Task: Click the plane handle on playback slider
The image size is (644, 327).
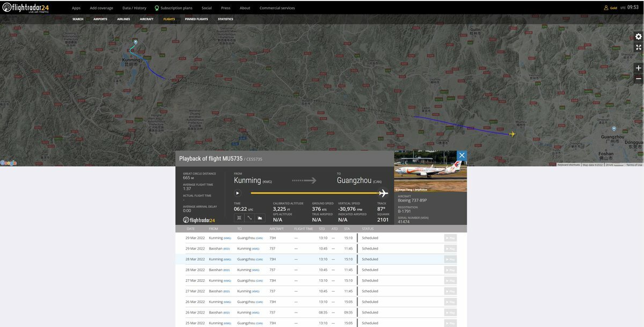Action: (383, 193)
